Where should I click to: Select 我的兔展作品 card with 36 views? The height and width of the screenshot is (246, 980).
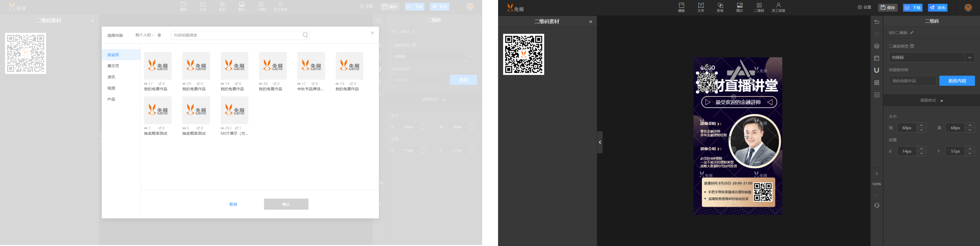[x=273, y=72]
